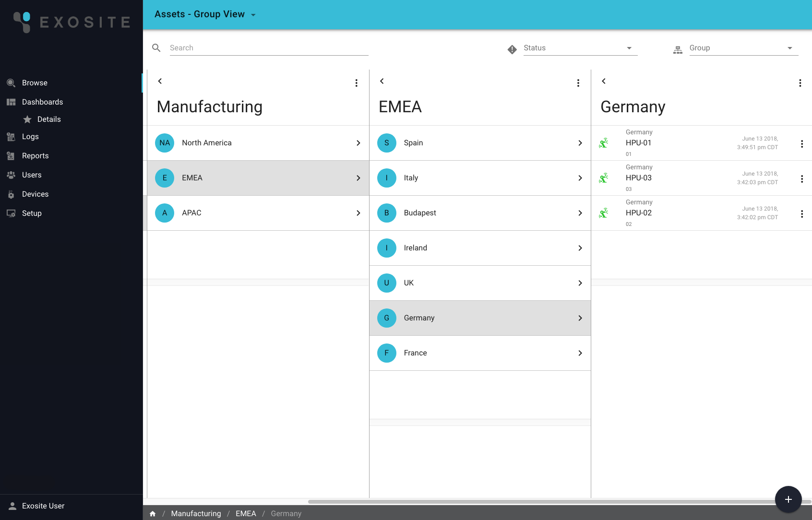
Task: Click the search magnifier icon
Action: (156, 47)
